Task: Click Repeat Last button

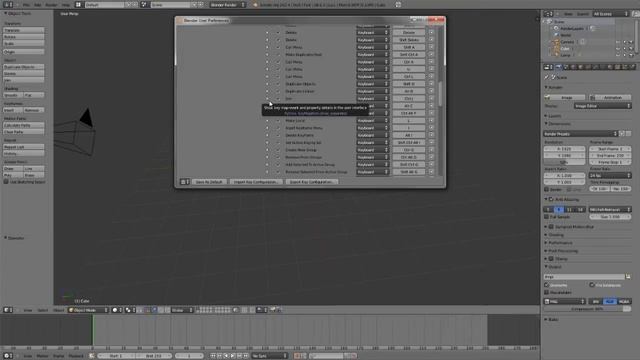Action: point(24,147)
